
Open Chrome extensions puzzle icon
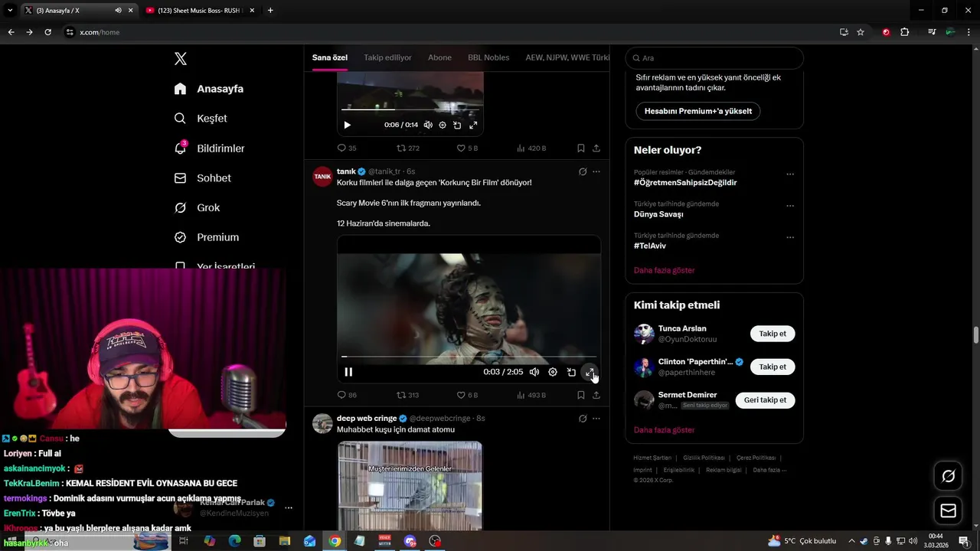tap(904, 32)
